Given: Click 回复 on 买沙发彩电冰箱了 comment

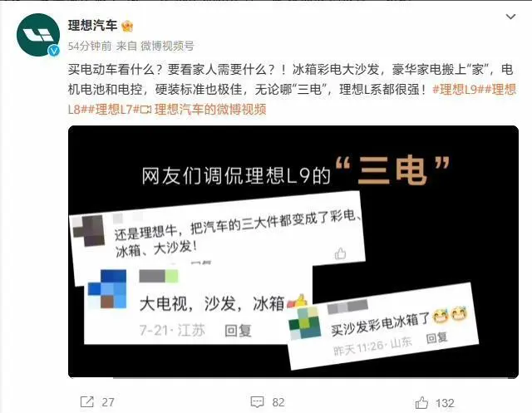Looking at the screenshot, I should click(436, 337).
